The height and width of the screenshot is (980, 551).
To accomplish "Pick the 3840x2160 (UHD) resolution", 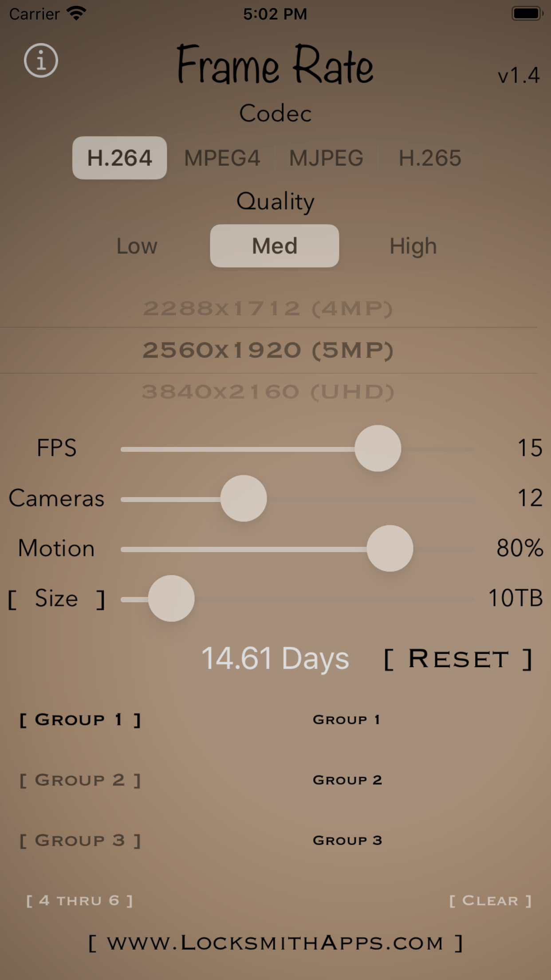I will 269,391.
